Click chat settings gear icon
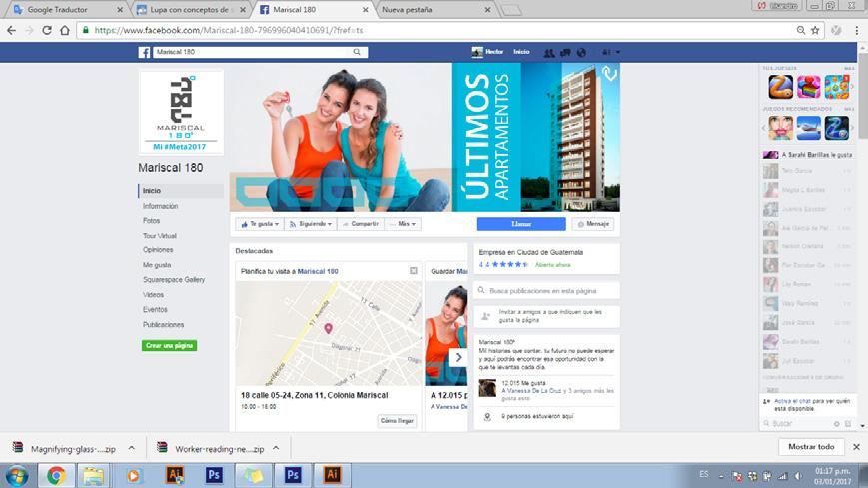This screenshot has height=488, width=868. click(x=836, y=424)
